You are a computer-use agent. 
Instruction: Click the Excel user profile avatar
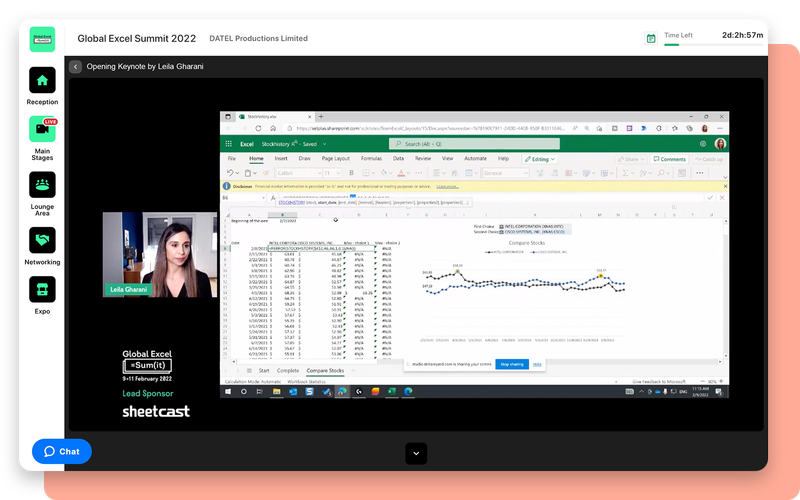(x=720, y=144)
